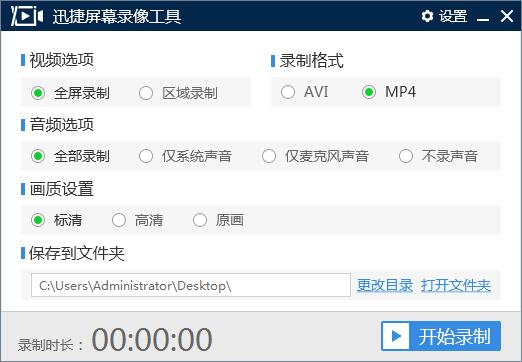The width and height of the screenshot is (522, 362).
Task: Start recording with 开始录制 button
Action: (441, 336)
